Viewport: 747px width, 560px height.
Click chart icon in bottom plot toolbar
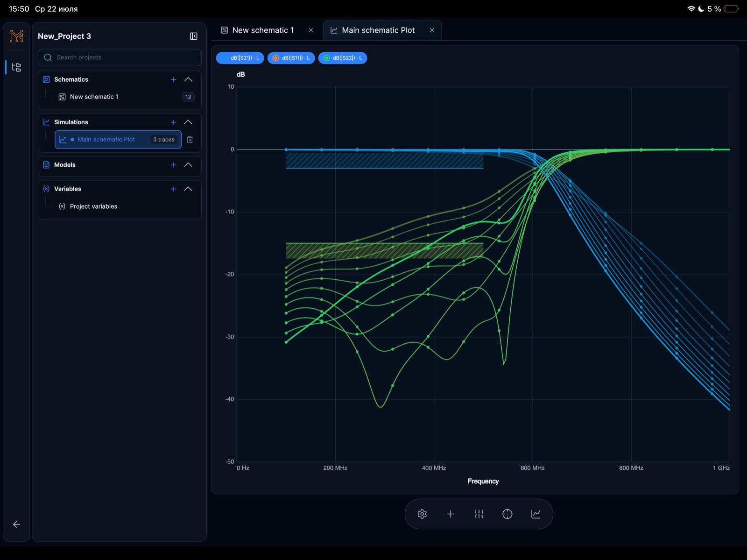pyautogui.click(x=536, y=514)
